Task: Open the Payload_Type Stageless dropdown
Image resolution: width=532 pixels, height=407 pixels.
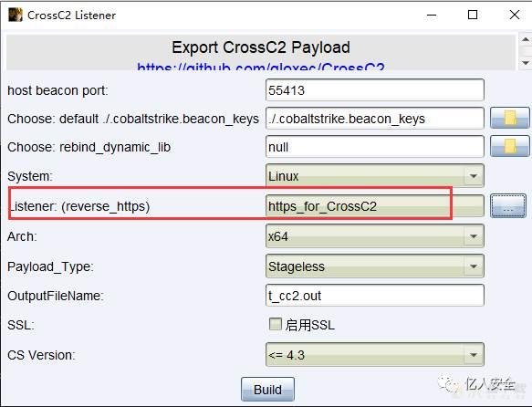Action: pyautogui.click(x=474, y=266)
